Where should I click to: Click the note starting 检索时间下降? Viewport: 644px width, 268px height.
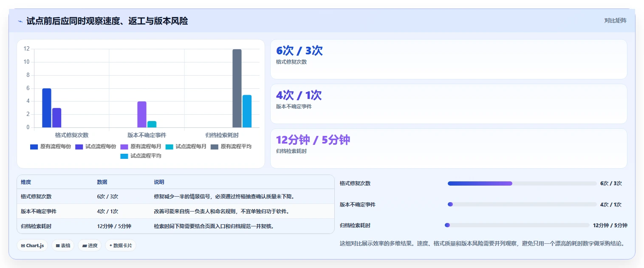[214, 226]
